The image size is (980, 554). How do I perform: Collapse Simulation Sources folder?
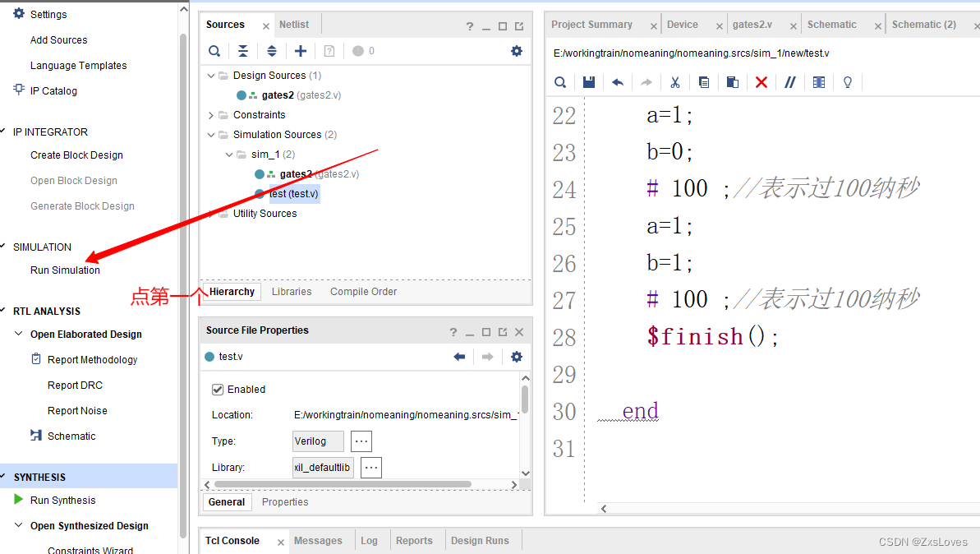click(210, 135)
